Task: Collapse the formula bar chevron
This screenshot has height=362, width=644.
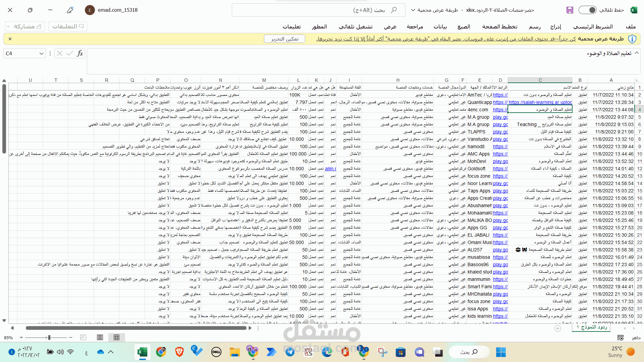Action: (x=637, y=53)
